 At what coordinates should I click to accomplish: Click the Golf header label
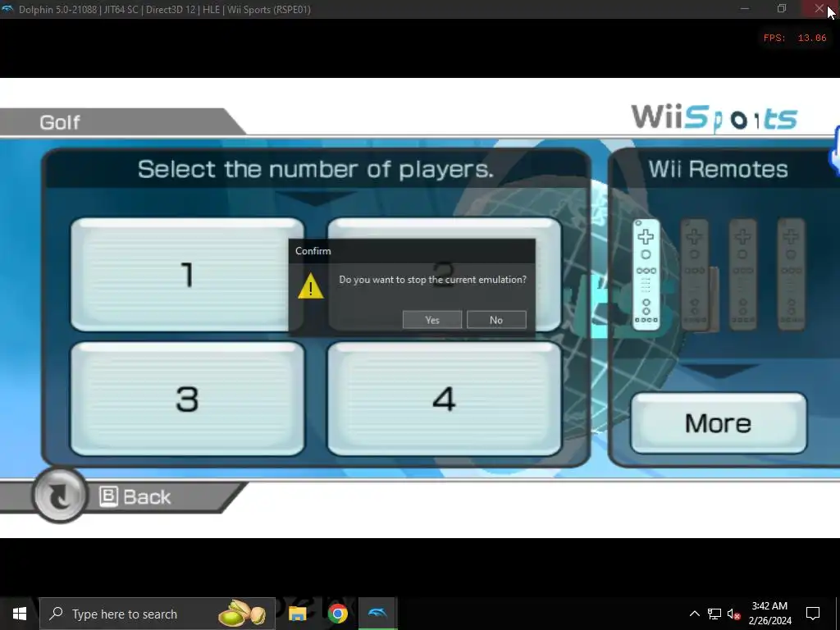click(59, 122)
